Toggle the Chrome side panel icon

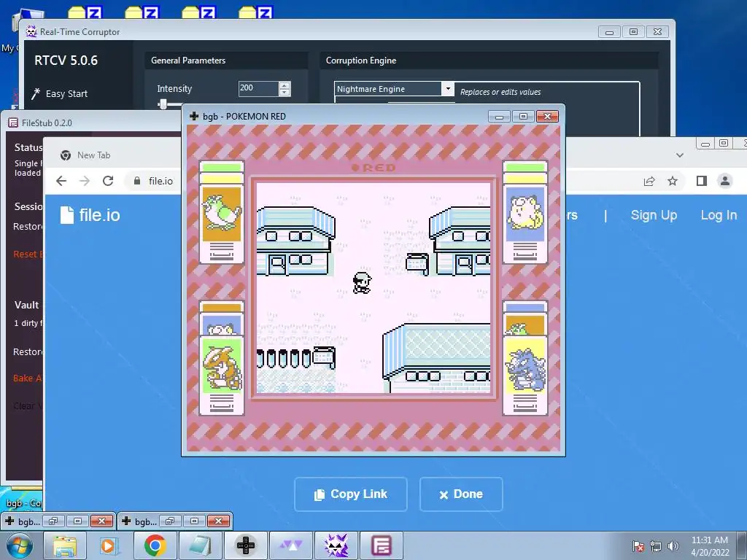[701, 181]
